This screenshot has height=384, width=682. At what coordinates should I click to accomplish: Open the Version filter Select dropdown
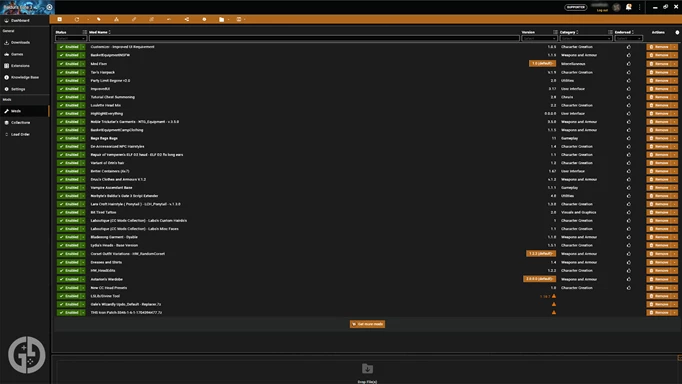(539, 38)
